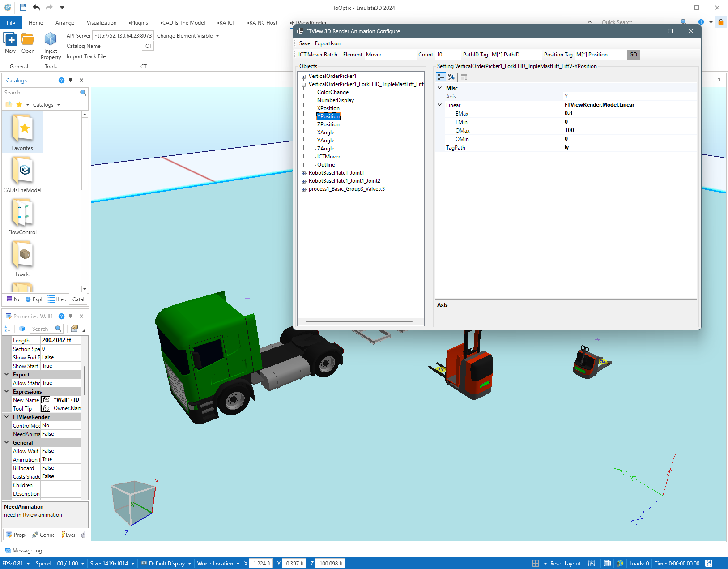Expand the VerticalOrderPicker1 tree node
728x569 pixels.
click(x=303, y=77)
